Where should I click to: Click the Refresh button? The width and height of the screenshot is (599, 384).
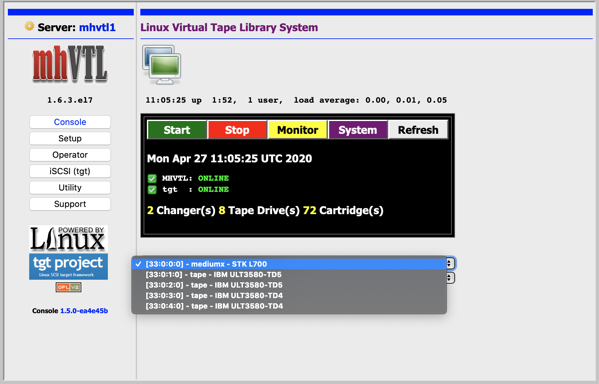pyautogui.click(x=418, y=130)
